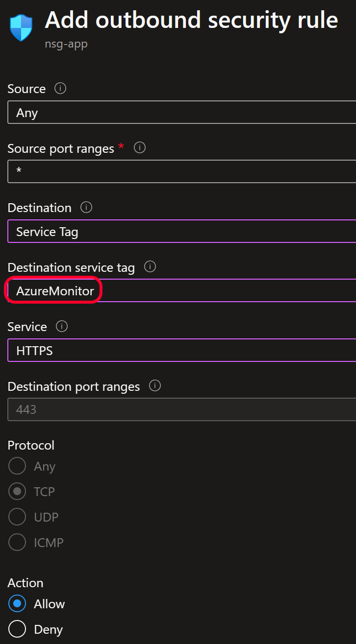Open the Source info tooltip icon
This screenshot has height=644, width=356.
60,88
